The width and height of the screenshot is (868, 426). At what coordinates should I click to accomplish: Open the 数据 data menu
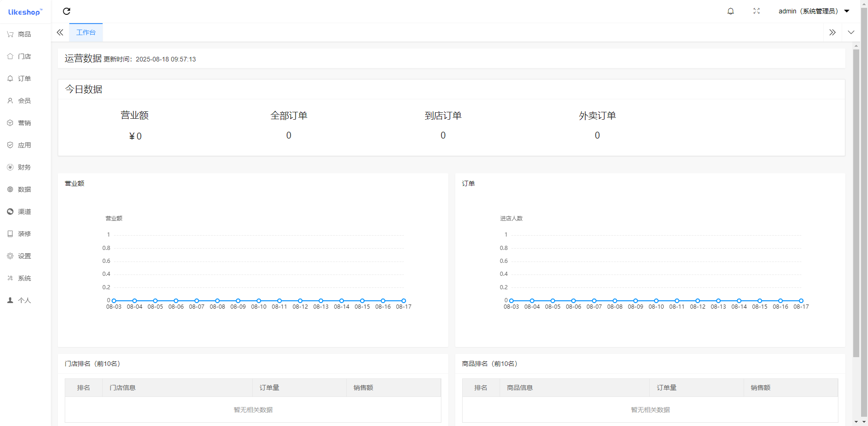pyautogui.click(x=19, y=189)
